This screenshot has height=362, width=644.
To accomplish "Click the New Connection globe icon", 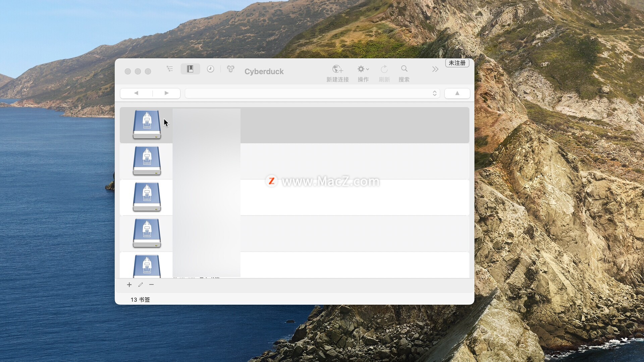I will [x=337, y=69].
